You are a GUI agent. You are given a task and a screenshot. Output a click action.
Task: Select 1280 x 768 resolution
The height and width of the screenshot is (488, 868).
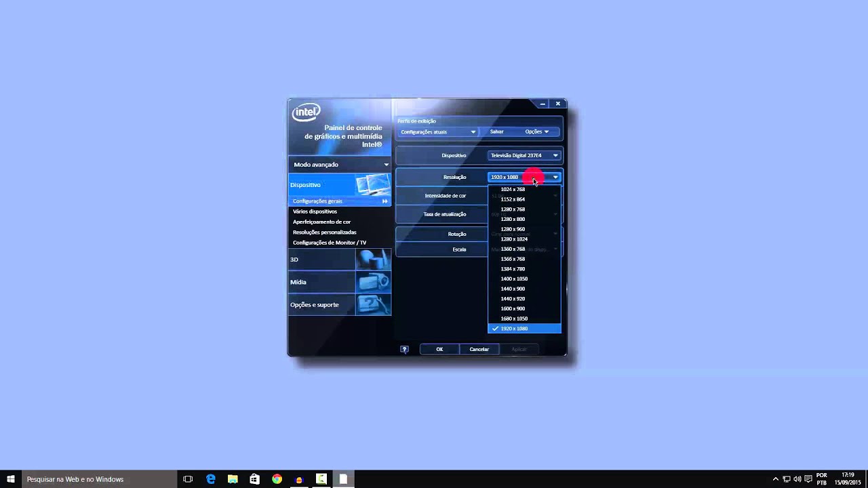coord(524,209)
